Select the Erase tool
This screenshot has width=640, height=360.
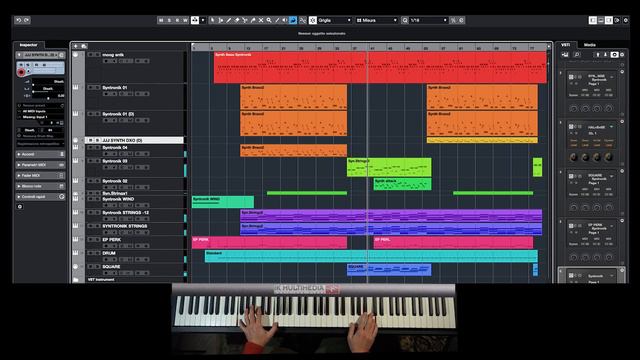tap(237, 20)
